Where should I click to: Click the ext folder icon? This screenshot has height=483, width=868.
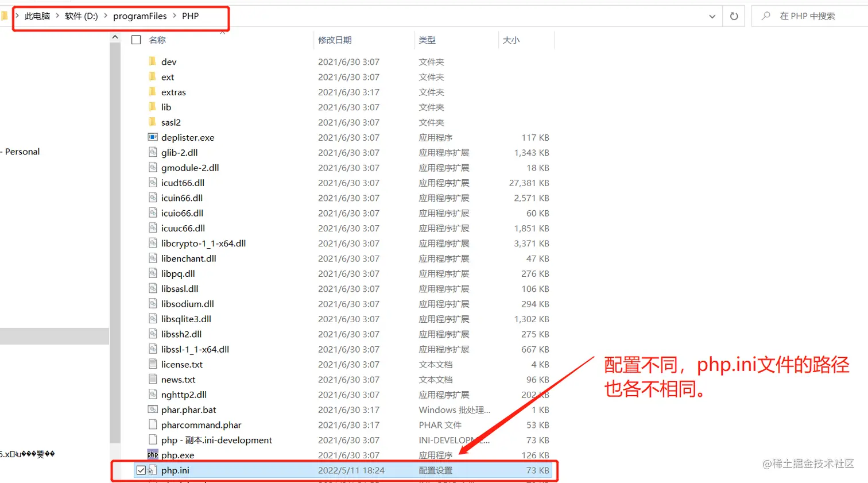click(152, 76)
